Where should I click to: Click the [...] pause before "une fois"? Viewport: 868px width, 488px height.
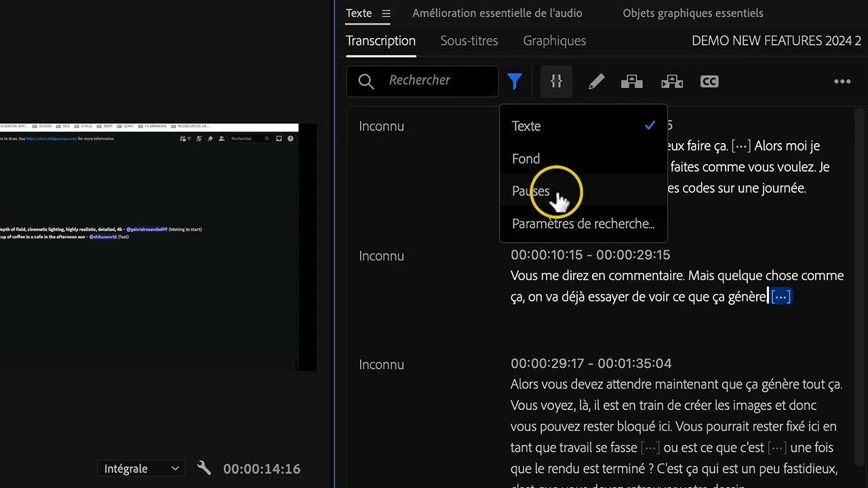point(777,447)
